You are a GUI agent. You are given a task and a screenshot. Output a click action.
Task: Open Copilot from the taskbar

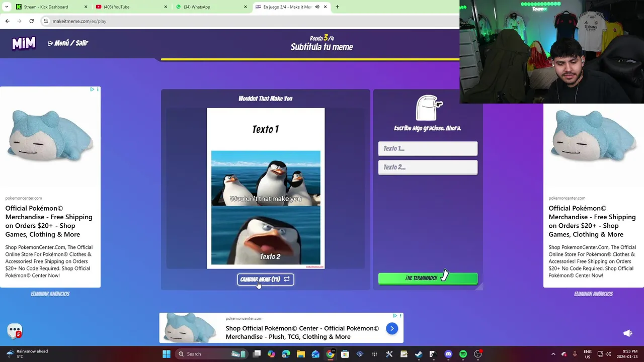[271, 354]
